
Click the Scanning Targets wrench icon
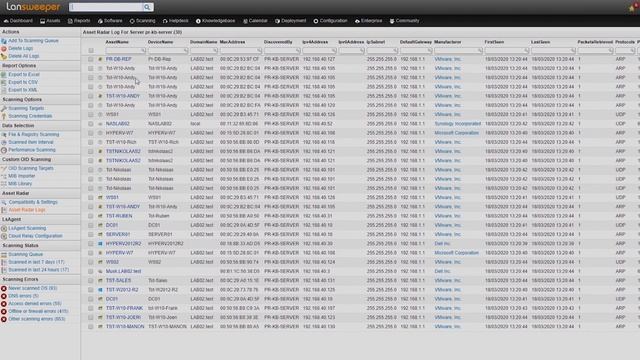(4, 109)
